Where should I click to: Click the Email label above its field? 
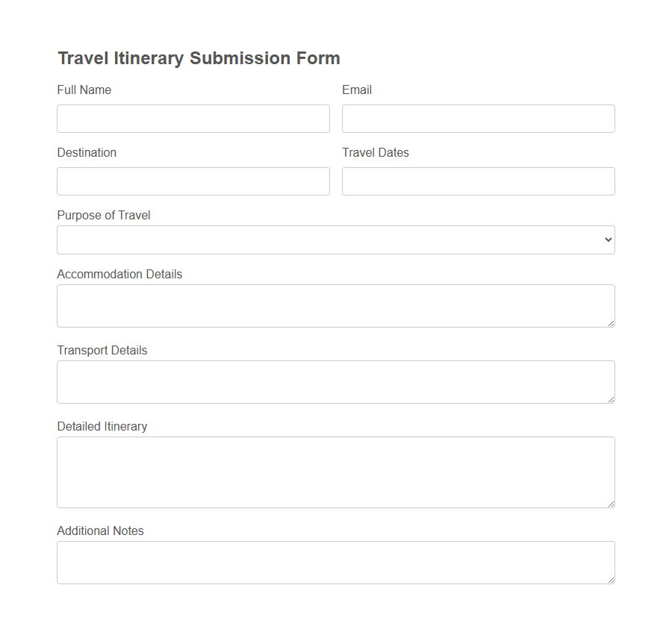[356, 90]
